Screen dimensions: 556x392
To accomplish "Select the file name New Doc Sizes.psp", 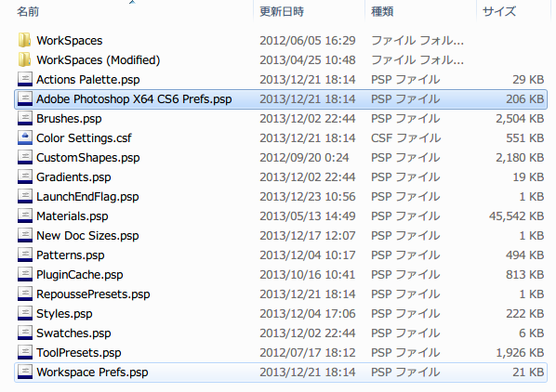I will pos(87,236).
